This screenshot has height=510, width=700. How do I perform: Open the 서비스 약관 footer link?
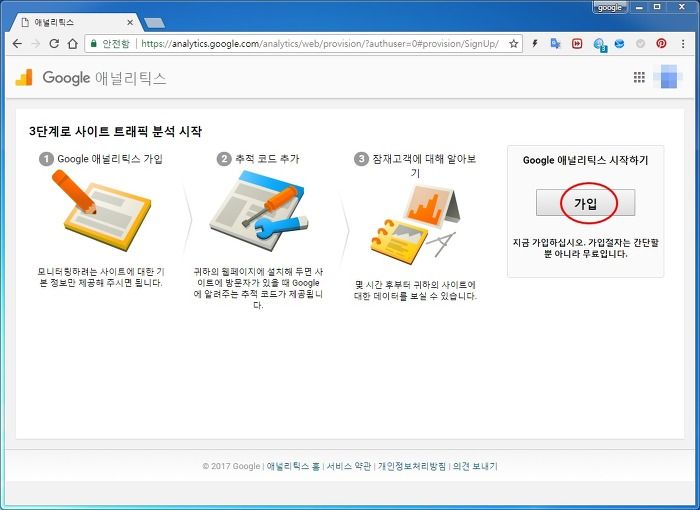click(x=349, y=466)
